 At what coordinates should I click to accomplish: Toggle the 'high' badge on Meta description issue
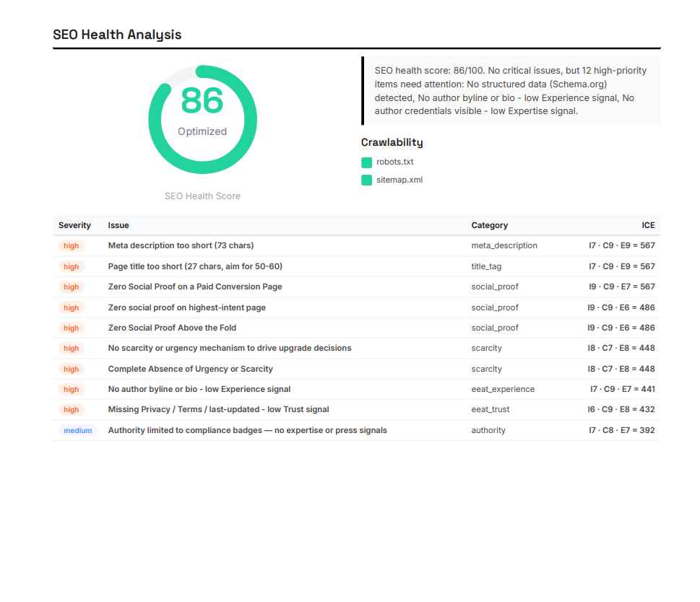pyautogui.click(x=71, y=245)
